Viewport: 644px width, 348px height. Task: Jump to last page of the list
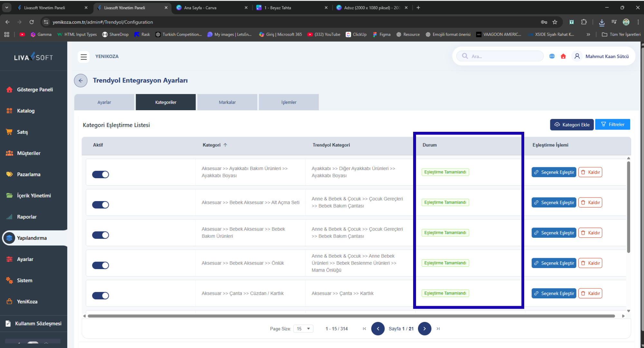pos(438,329)
